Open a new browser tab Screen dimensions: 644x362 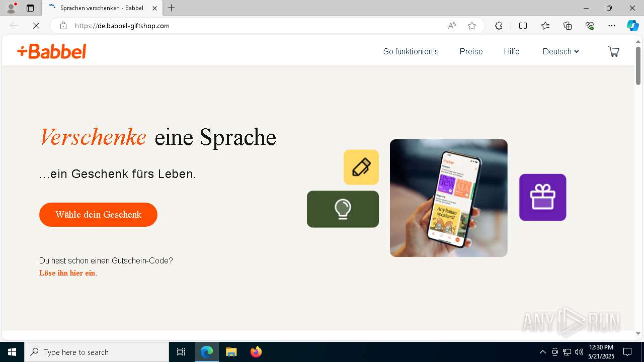[172, 8]
